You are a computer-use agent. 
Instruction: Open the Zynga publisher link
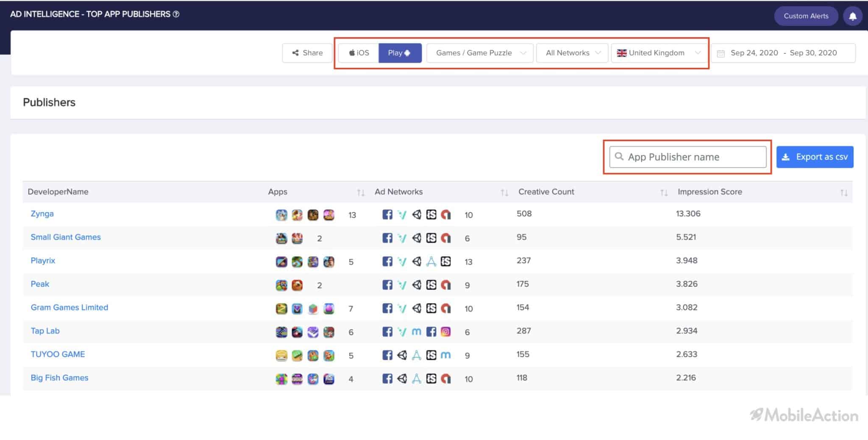tap(42, 213)
